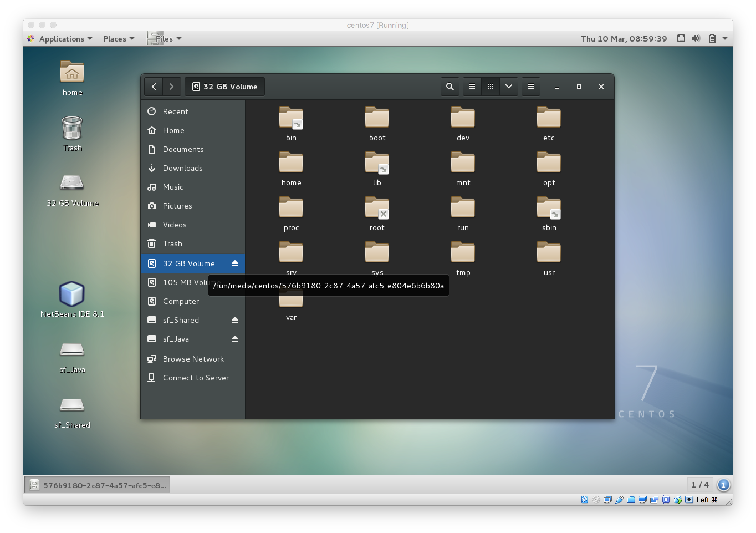This screenshot has height=533, width=756.
Task: Click Connect to Server in the sidebar
Action: (x=193, y=378)
